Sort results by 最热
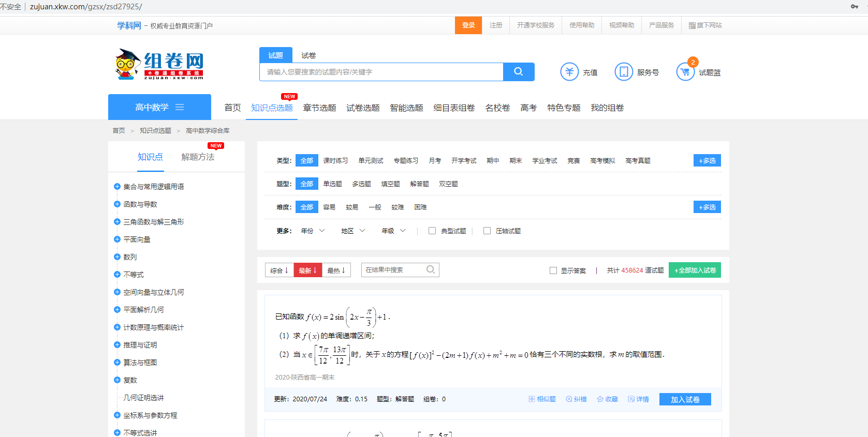868x437 pixels. [x=336, y=270]
